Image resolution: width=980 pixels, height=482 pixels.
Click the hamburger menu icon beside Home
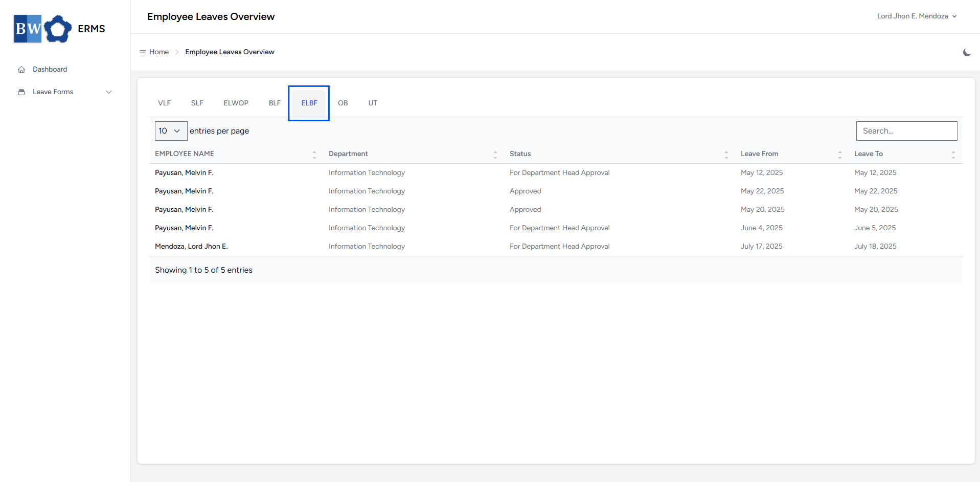[x=143, y=52]
